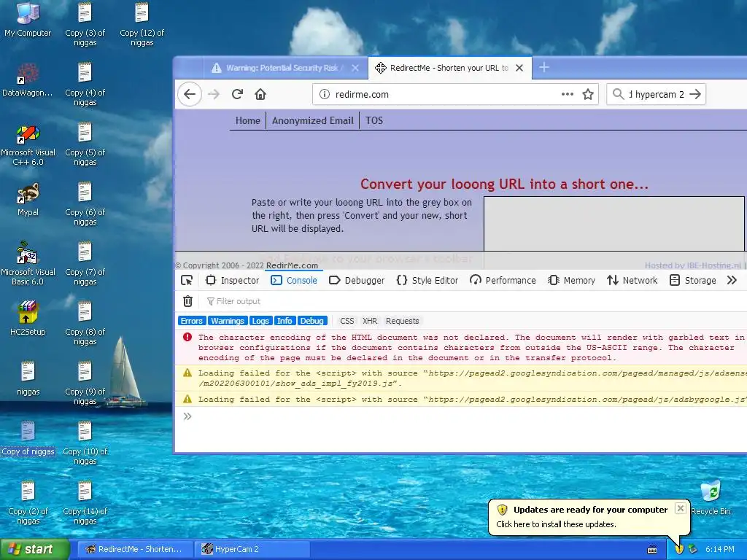Toggle the XHR console filter
The height and width of the screenshot is (560, 747).
[x=370, y=321]
